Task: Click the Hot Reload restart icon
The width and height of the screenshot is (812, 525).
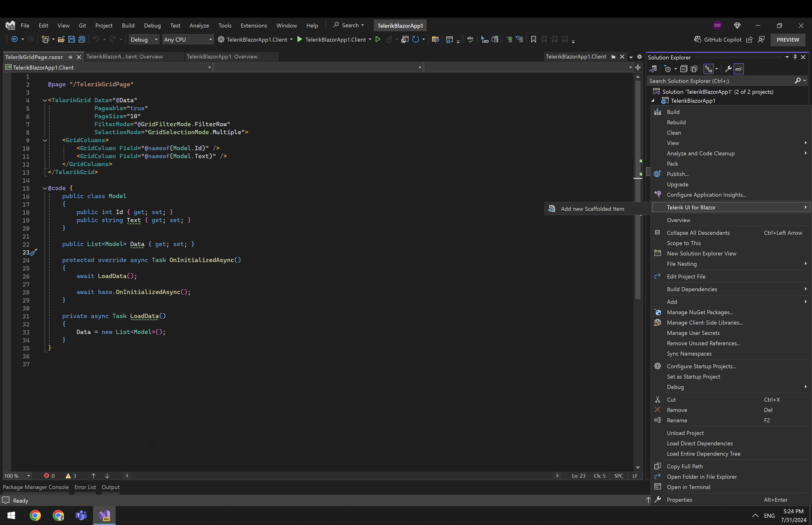Action: click(415, 39)
